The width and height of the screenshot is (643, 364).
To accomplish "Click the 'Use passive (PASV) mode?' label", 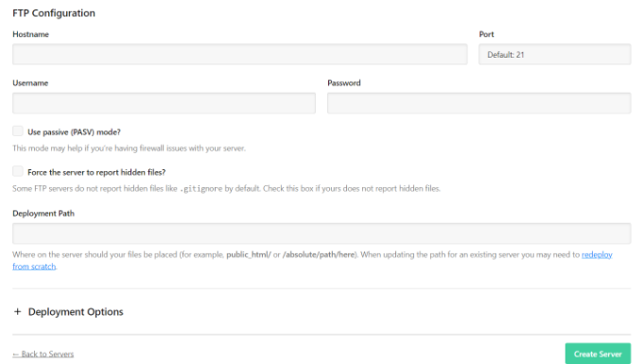I will coord(74,132).
